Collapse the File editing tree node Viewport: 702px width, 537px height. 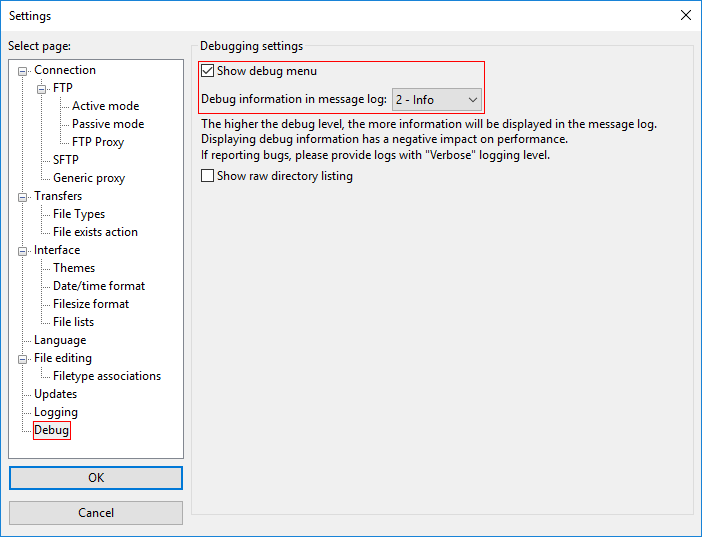24,359
